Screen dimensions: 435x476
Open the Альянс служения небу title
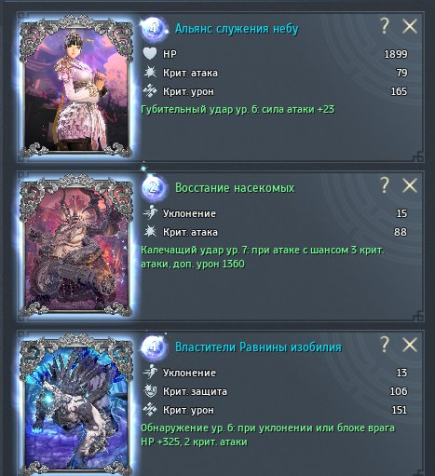[x=237, y=29]
